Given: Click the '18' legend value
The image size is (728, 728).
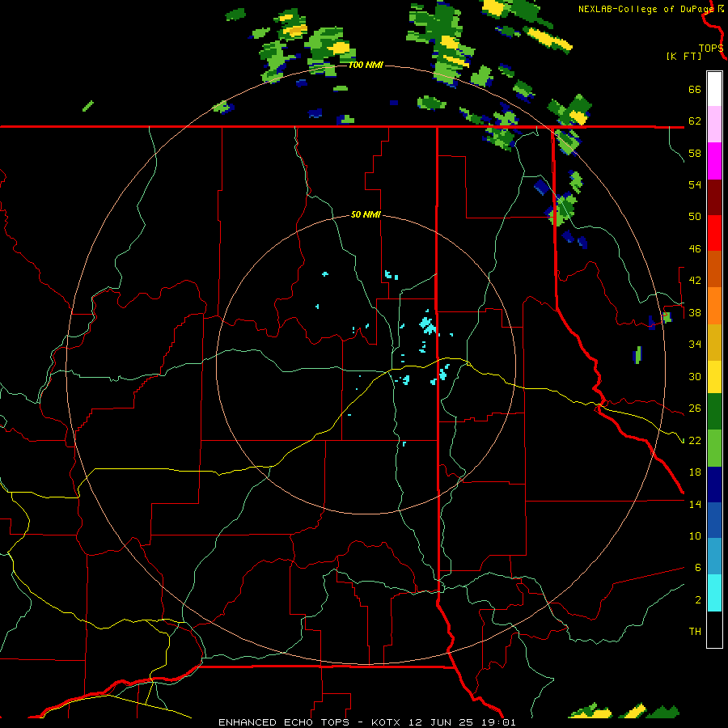Looking at the screenshot, I should (x=695, y=472).
